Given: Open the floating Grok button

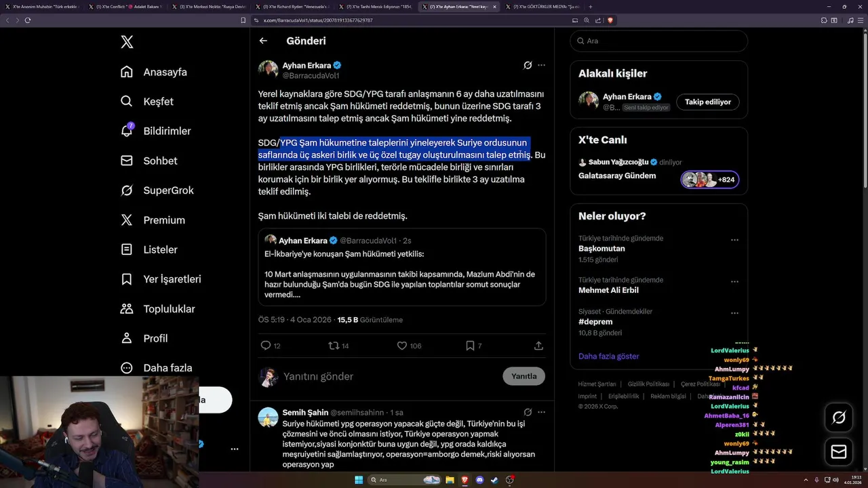Looking at the screenshot, I should (839, 418).
